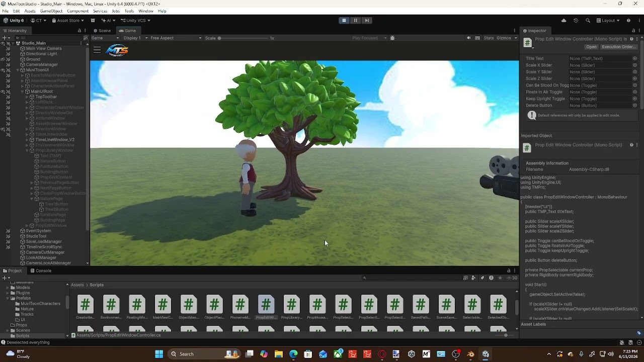Viewport: 644px width, 362px height.
Task: Toggle visibility of Ground in Hierarchy
Action: click(x=3, y=59)
